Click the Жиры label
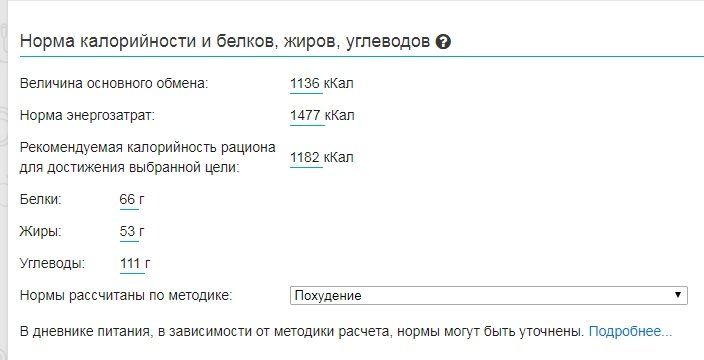 (41, 231)
